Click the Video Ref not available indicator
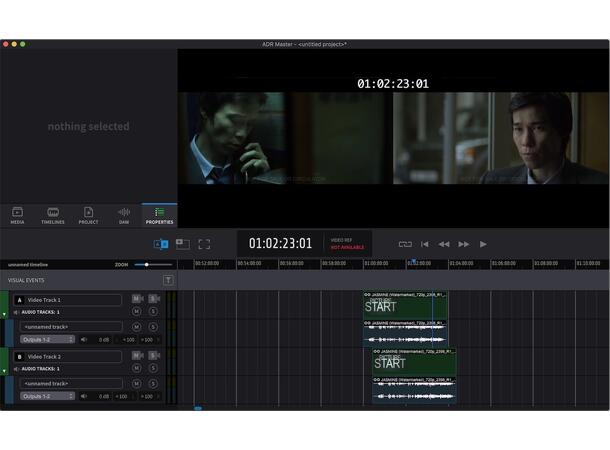610x450 pixels. coord(347,244)
